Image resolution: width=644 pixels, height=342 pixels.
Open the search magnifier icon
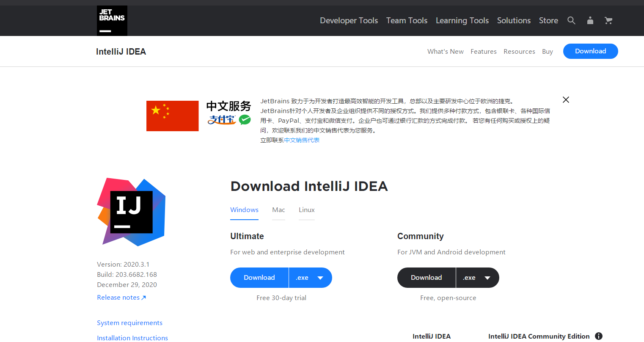coord(571,20)
